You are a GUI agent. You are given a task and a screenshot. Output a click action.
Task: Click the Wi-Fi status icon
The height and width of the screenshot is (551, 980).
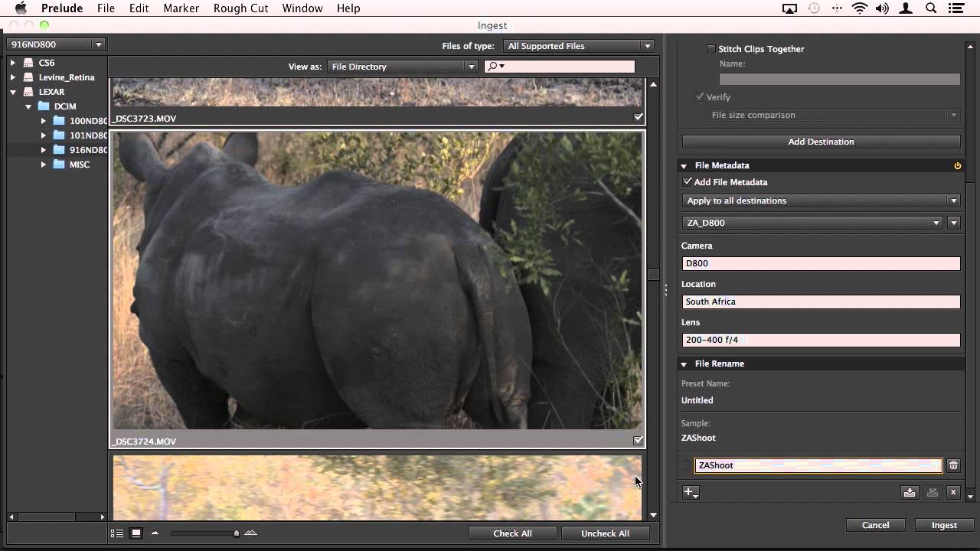tap(859, 8)
